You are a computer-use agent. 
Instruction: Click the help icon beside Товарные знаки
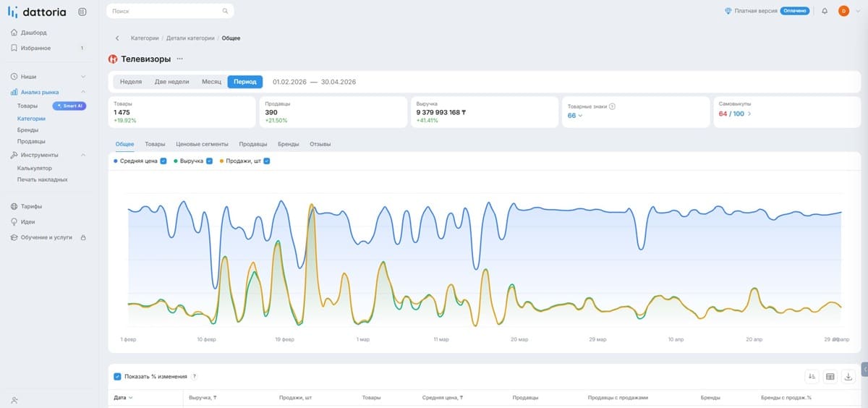coord(612,106)
